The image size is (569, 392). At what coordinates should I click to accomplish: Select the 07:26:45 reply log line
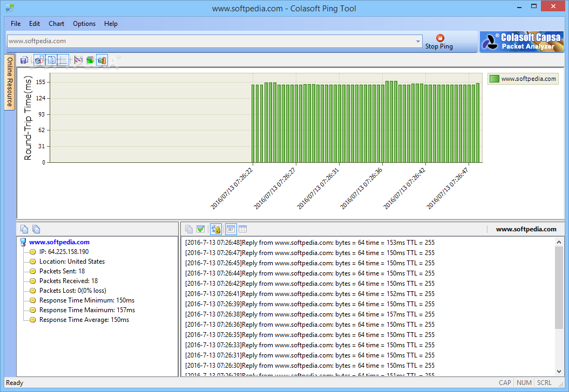[x=310, y=263]
